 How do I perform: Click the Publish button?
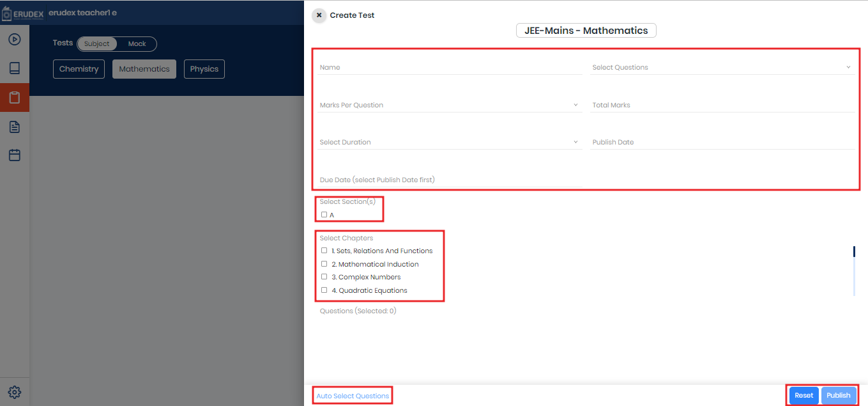tap(838, 395)
